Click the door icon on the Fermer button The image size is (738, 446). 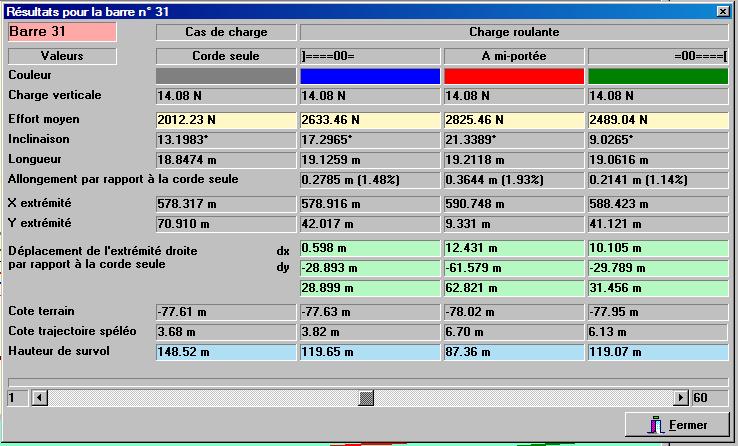[x=656, y=425]
